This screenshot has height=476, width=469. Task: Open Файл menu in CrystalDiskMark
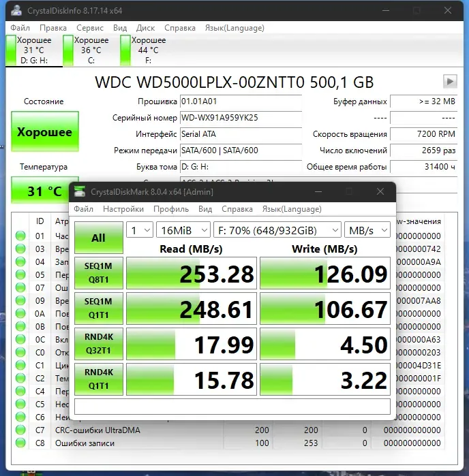[84, 209]
